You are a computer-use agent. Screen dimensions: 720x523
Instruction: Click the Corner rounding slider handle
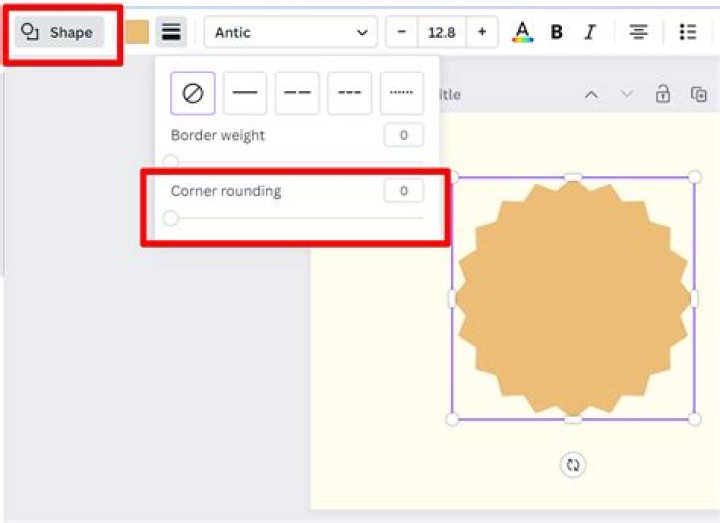click(171, 218)
